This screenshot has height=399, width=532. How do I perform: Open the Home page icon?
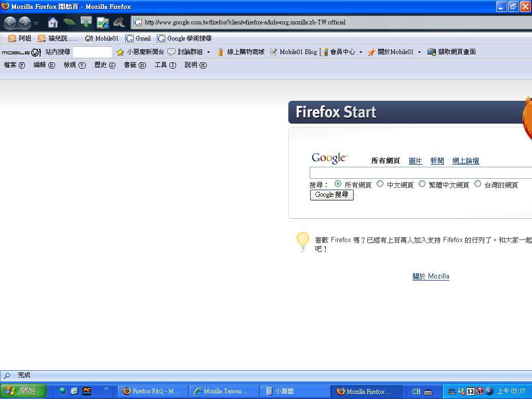(x=52, y=22)
